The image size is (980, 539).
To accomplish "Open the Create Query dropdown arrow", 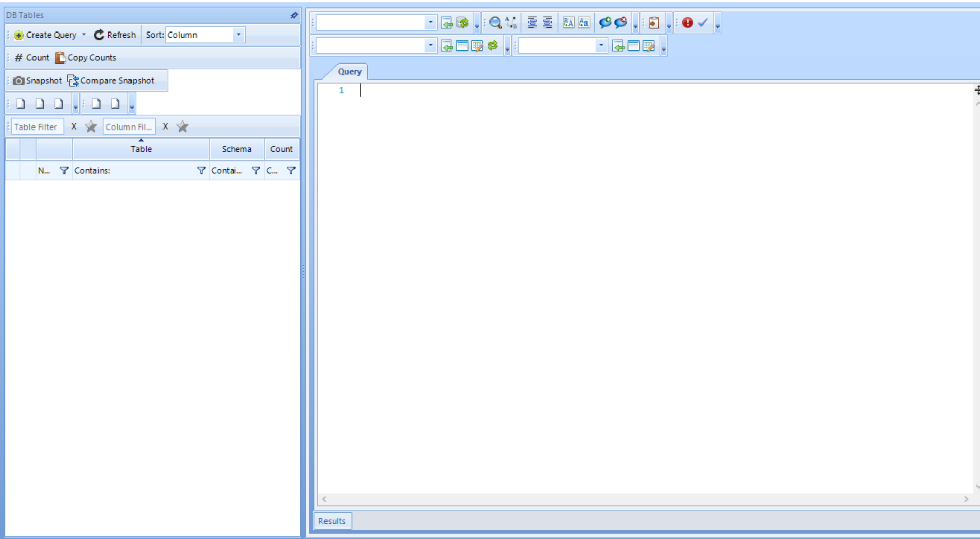I will tap(84, 35).
